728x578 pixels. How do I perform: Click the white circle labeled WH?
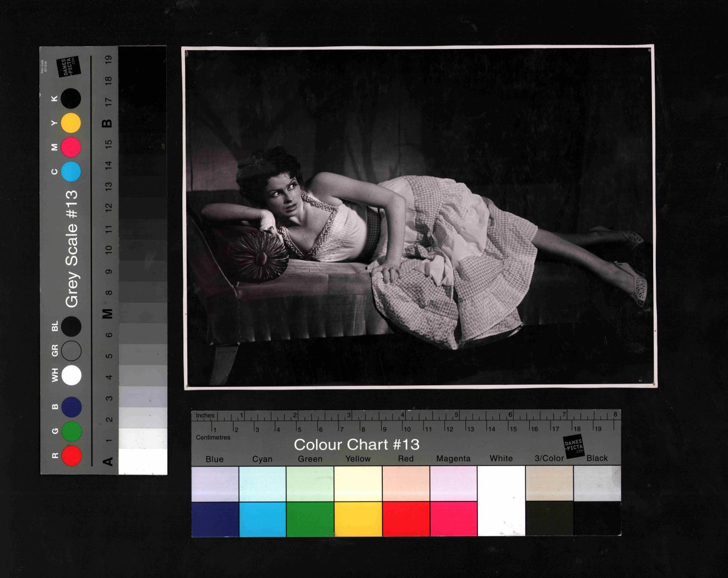(72, 375)
